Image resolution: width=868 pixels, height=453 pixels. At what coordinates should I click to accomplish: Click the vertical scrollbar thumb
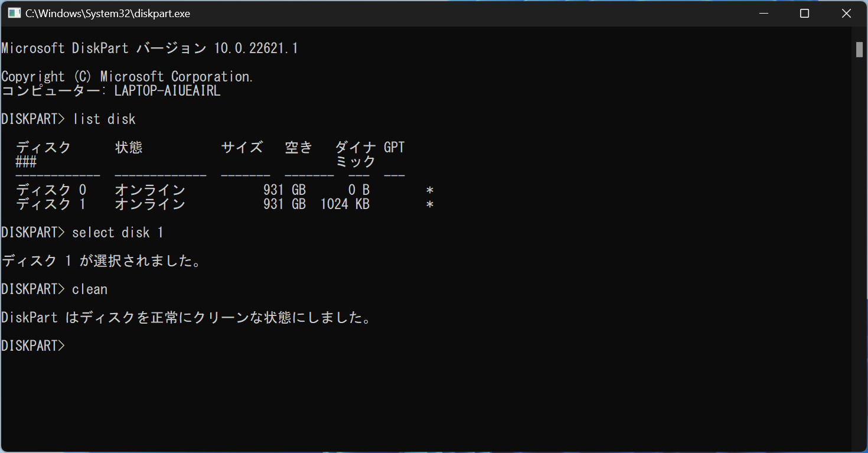tap(859, 50)
